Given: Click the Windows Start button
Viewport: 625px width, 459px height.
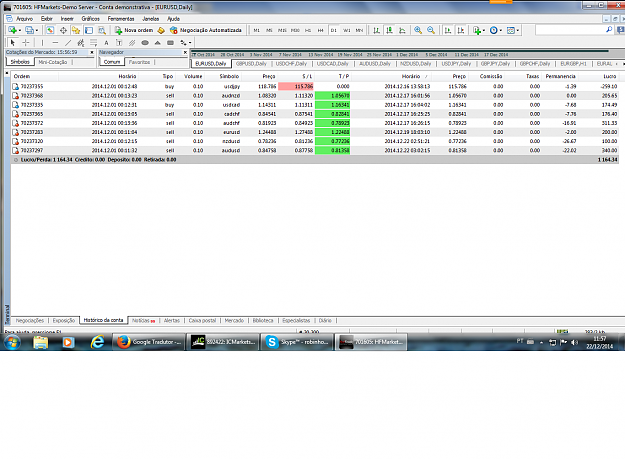Looking at the screenshot, I should pos(12,342).
